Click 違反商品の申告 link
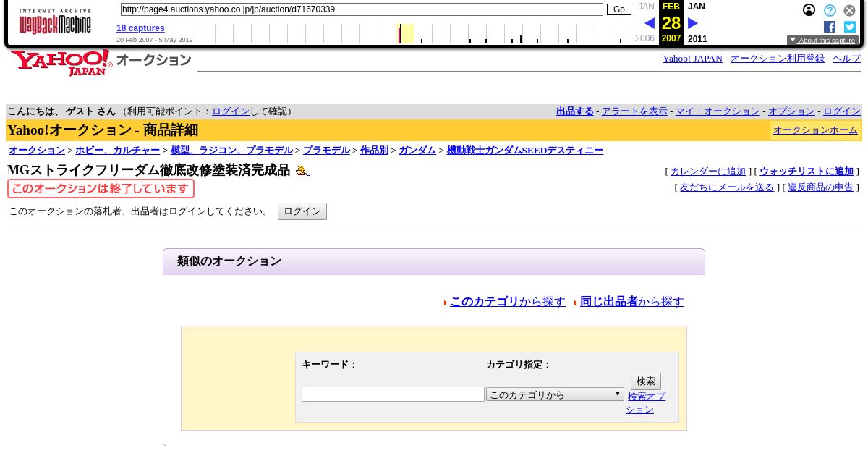Viewport: 868px width, 456px height. 820,187
